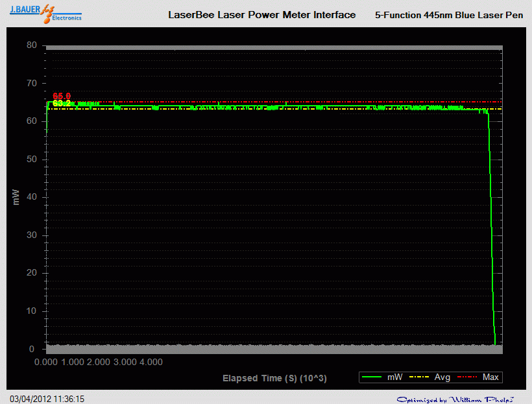The width and height of the screenshot is (532, 404).
Task: Click the red Max legend line
Action: pos(468,377)
